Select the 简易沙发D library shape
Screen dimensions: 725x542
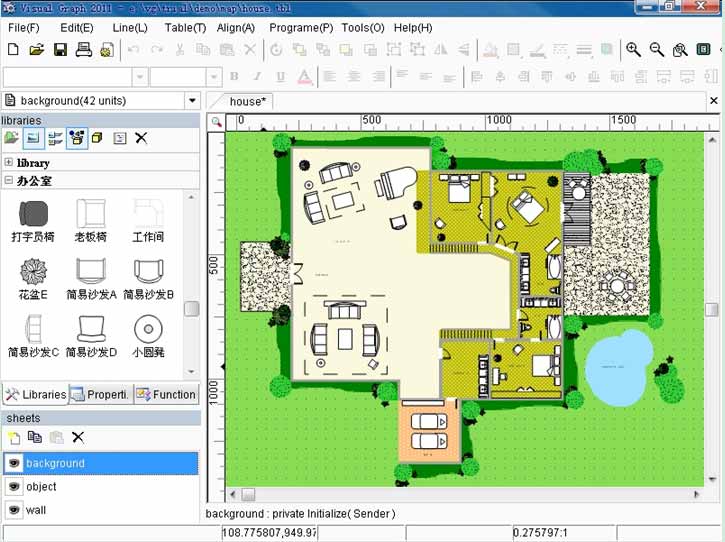coord(91,336)
